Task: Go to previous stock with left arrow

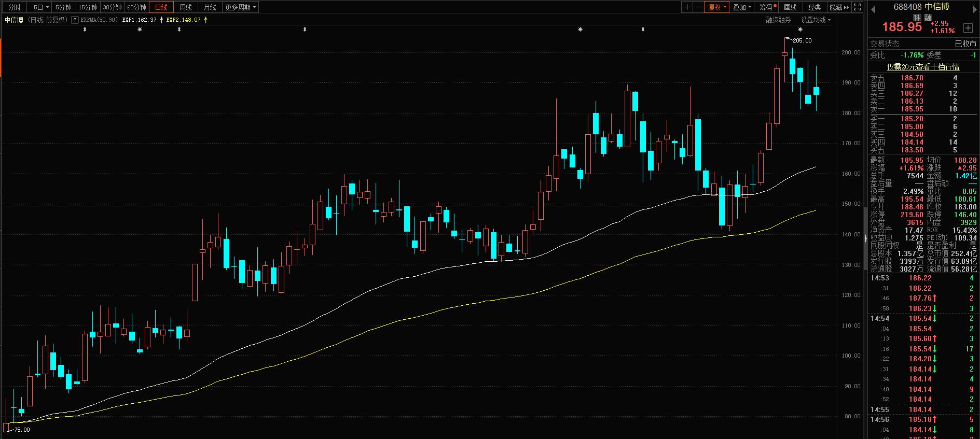Action: coord(873,9)
